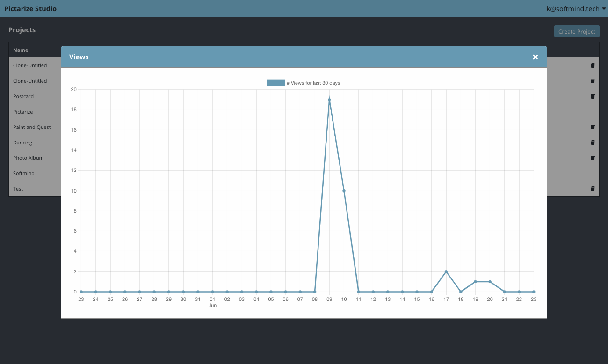Click the Name column header
Viewport: 608px width, 364px height.
[x=21, y=50]
